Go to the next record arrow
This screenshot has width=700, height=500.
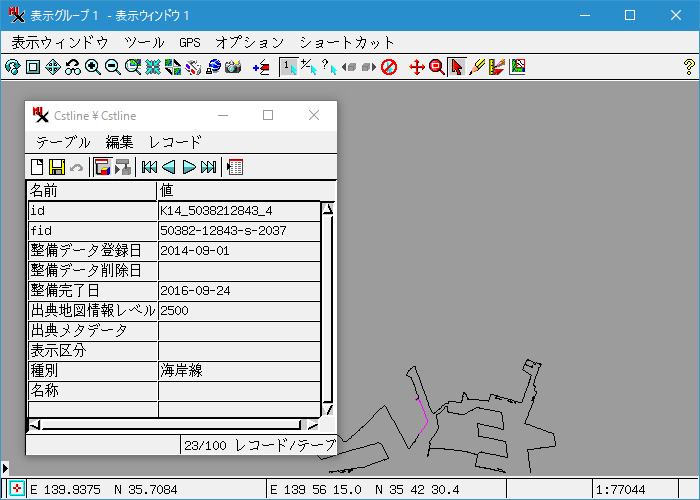click(189, 167)
